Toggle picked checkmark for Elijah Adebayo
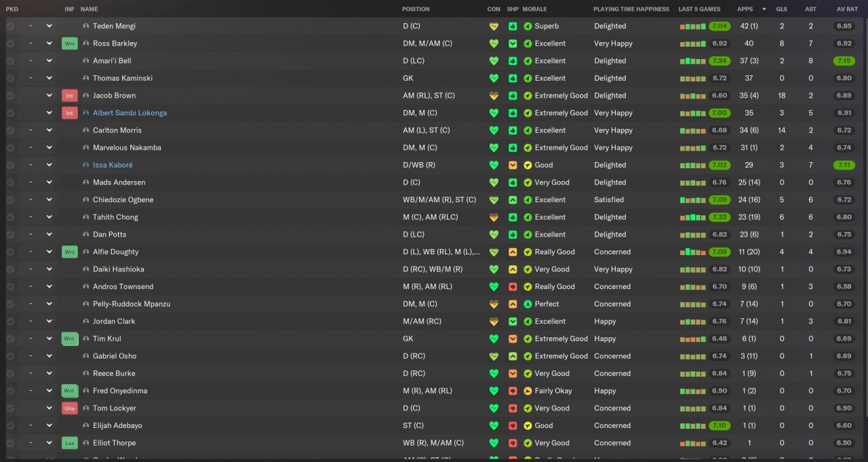Image resolution: width=868 pixels, height=462 pixels. (10, 425)
